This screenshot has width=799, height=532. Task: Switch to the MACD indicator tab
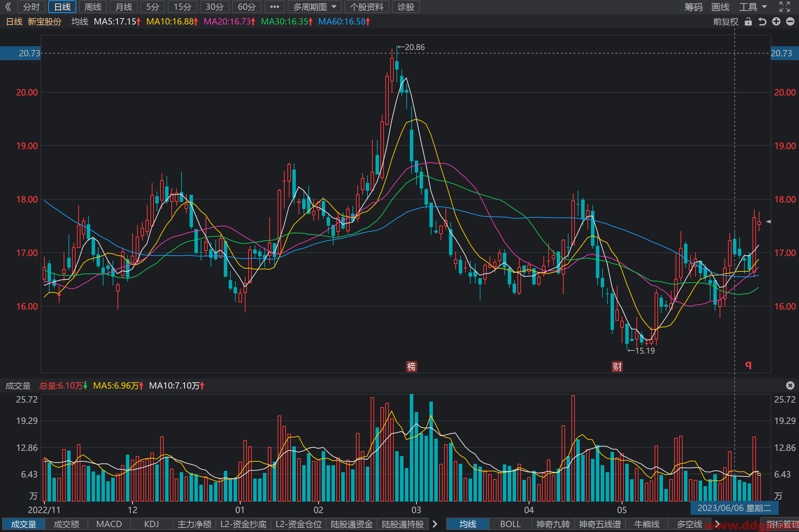[109, 524]
